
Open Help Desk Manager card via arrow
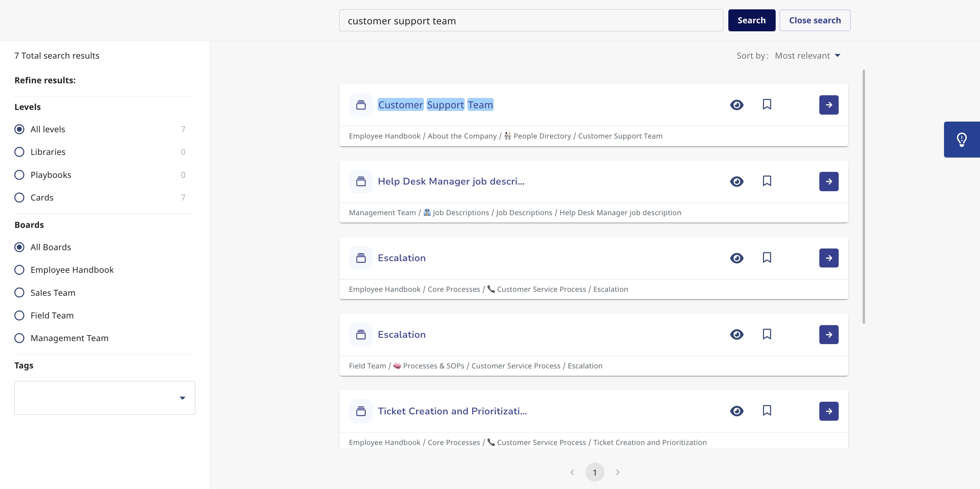click(829, 182)
